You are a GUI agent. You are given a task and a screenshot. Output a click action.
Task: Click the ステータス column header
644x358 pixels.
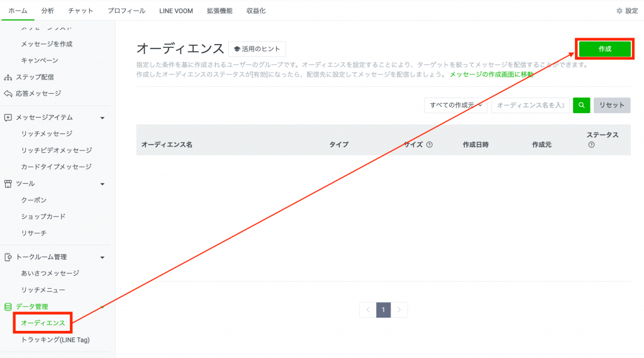[x=602, y=135]
